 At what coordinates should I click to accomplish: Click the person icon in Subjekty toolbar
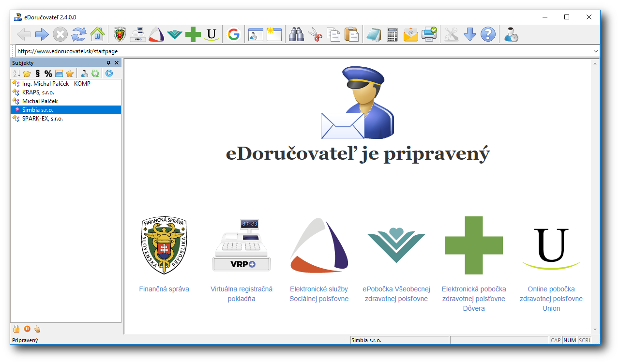pos(84,74)
